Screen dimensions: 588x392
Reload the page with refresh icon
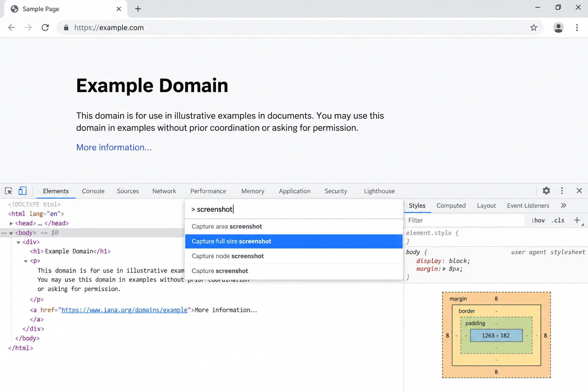pyautogui.click(x=45, y=28)
